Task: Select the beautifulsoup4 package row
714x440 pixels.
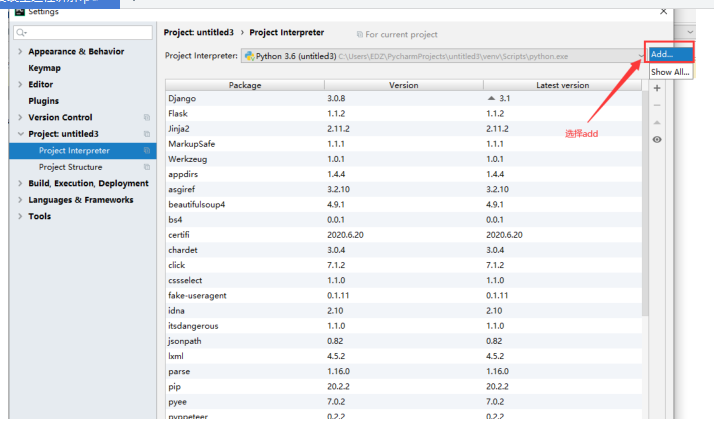Action: pyautogui.click(x=403, y=205)
